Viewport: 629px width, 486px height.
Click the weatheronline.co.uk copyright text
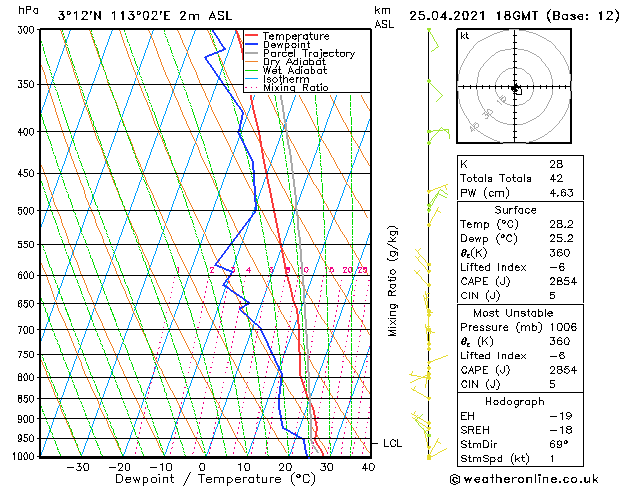coord(524,479)
